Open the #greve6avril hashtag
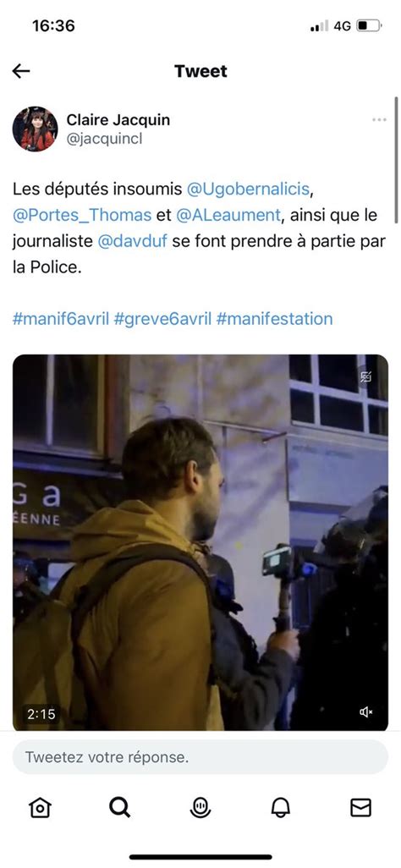 tap(162, 319)
